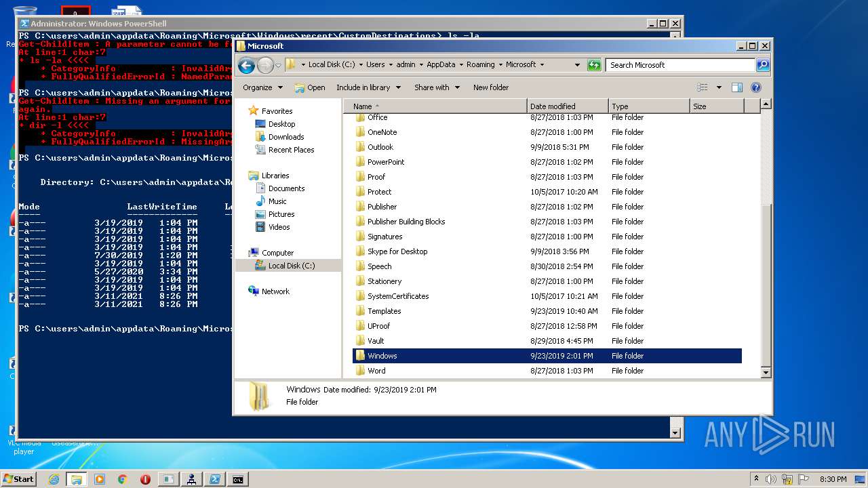Open Opera from the taskbar
This screenshot has height=488, width=868.
[x=145, y=479]
